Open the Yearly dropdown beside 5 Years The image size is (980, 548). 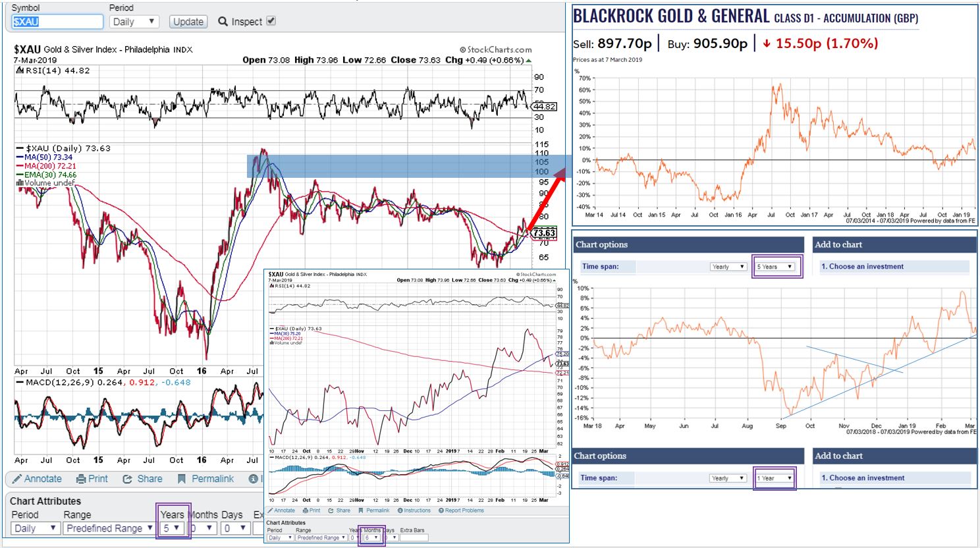point(728,267)
